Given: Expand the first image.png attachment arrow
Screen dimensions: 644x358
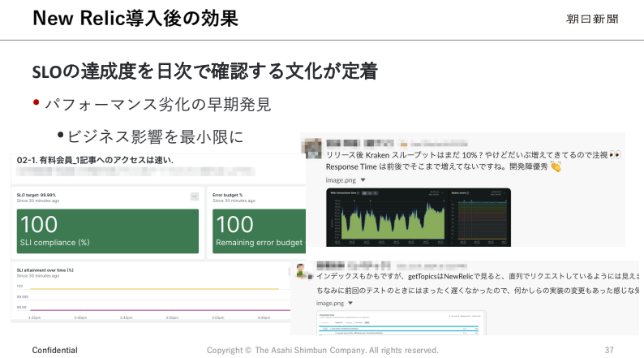Looking at the screenshot, I should pyautogui.click(x=363, y=180).
